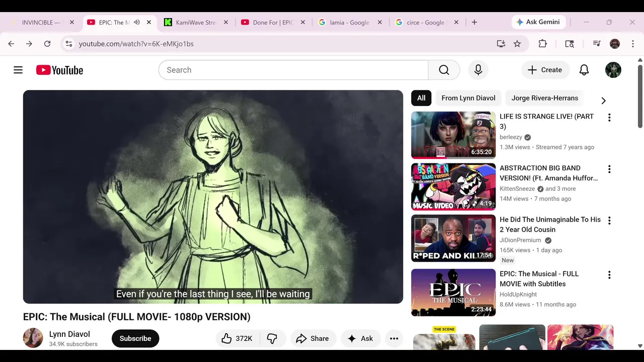Open JiDionPremium video thumbnail
The height and width of the screenshot is (362, 644).
coord(453,238)
